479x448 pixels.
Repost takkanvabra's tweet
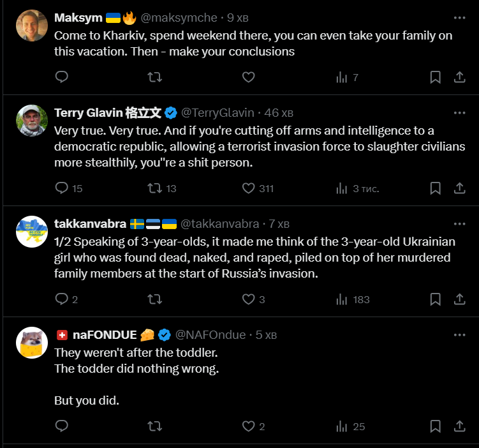154,299
